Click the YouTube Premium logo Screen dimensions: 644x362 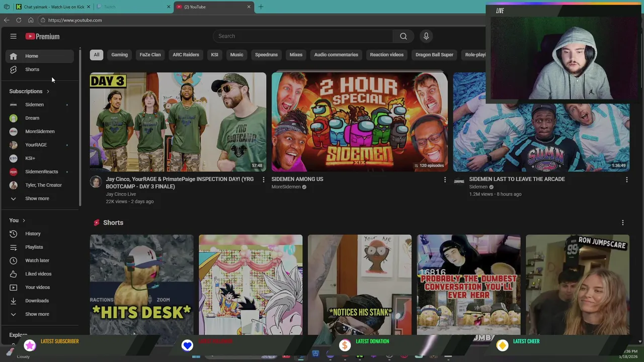[x=42, y=36]
